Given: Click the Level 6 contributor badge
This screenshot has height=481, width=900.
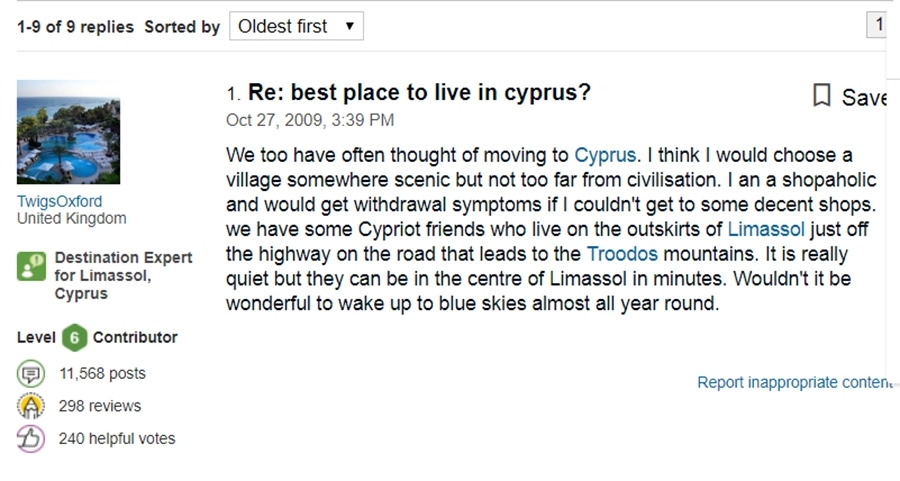Looking at the screenshot, I should click(x=75, y=338).
